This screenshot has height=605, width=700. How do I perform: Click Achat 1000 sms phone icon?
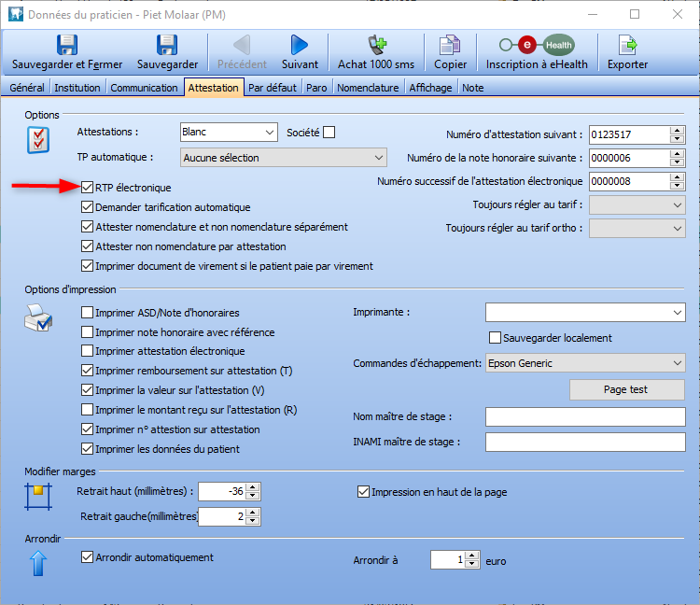click(375, 45)
